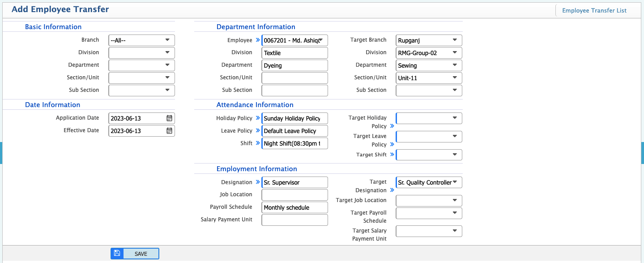Viewport: 644px width, 263px height.
Task: Open the Branch dropdown showing --All--
Action: (x=141, y=40)
